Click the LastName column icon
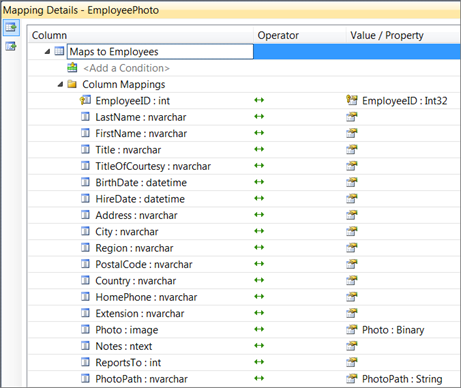 point(86,116)
